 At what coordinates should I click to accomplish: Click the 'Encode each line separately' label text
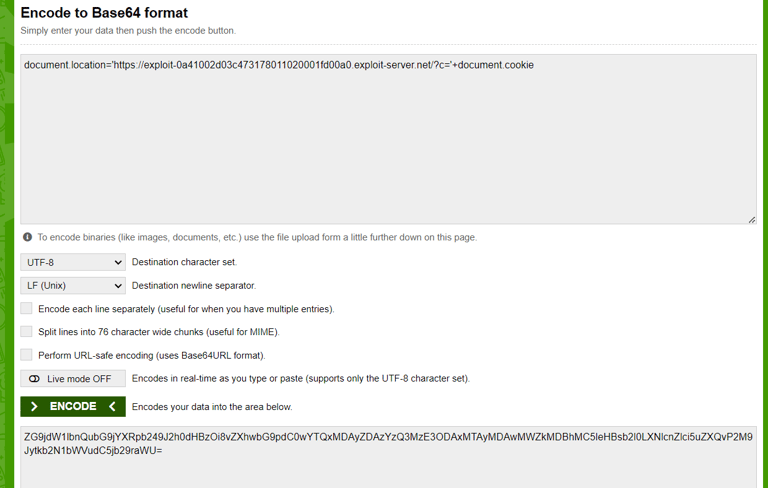click(186, 309)
